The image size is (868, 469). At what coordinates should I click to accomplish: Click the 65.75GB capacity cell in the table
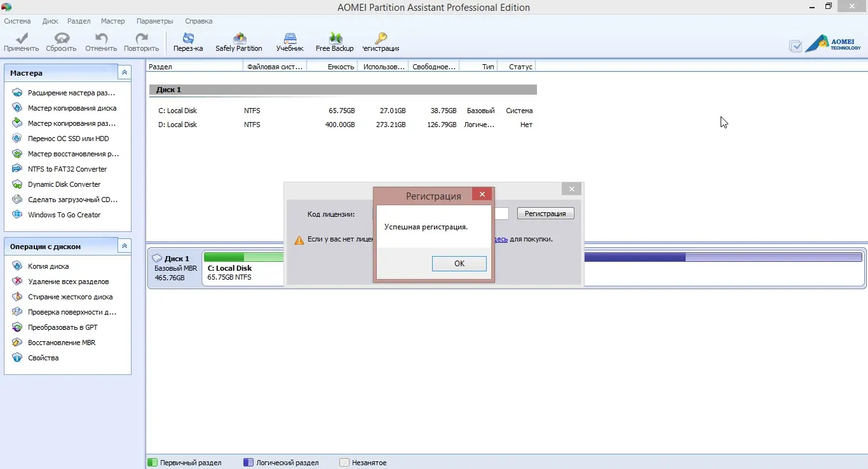tap(342, 111)
